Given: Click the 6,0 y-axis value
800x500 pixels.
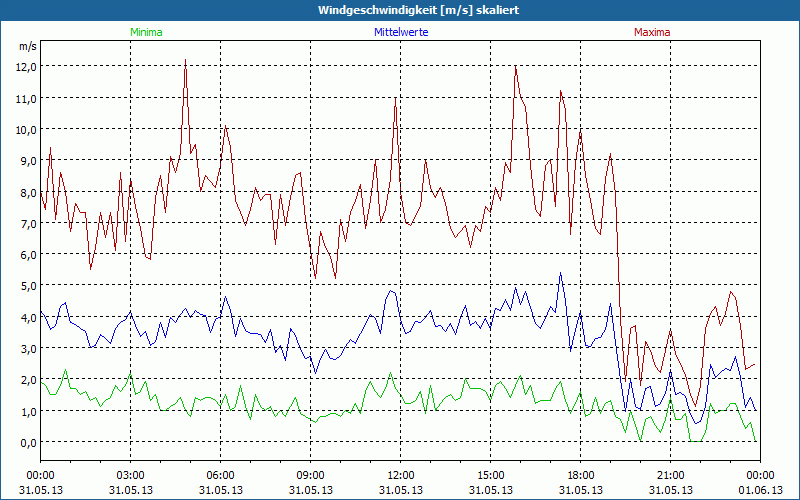Looking at the screenshot, I should (x=29, y=255).
